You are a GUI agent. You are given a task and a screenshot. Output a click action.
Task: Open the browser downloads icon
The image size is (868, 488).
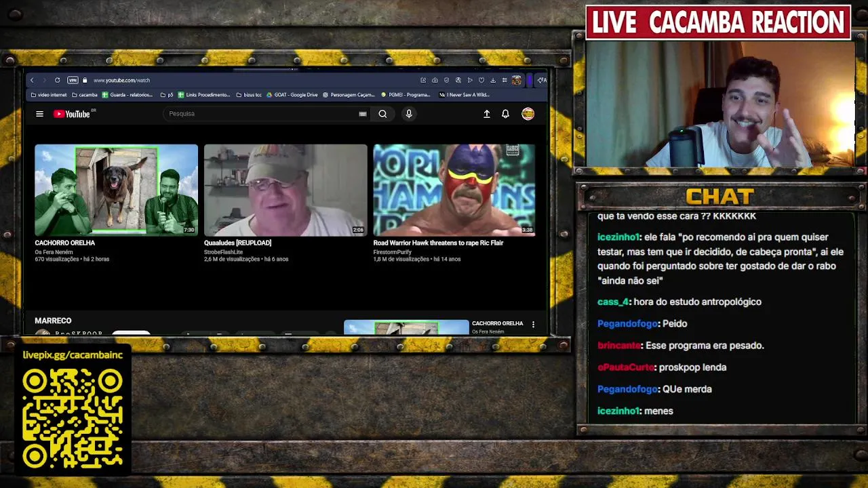pos(493,80)
